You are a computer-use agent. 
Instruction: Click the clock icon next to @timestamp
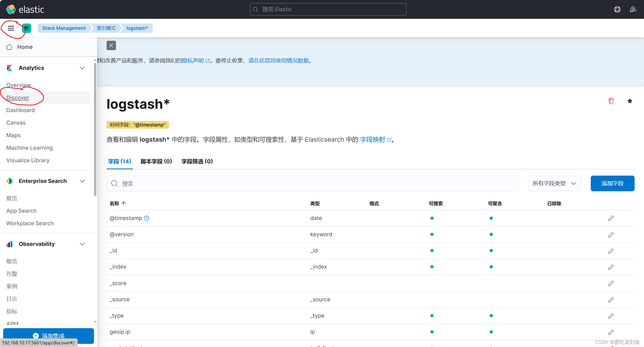tap(147, 218)
